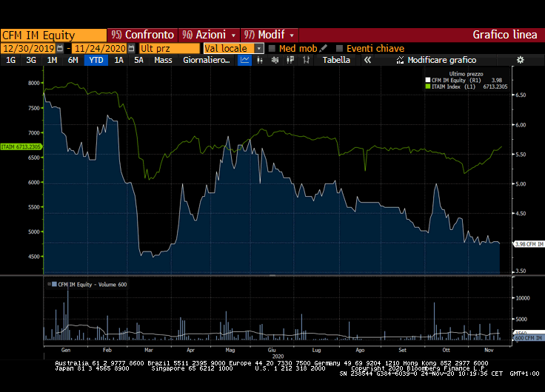
Task: Click the CFM IM Equity (R1) legend entry
Action: coord(456,80)
